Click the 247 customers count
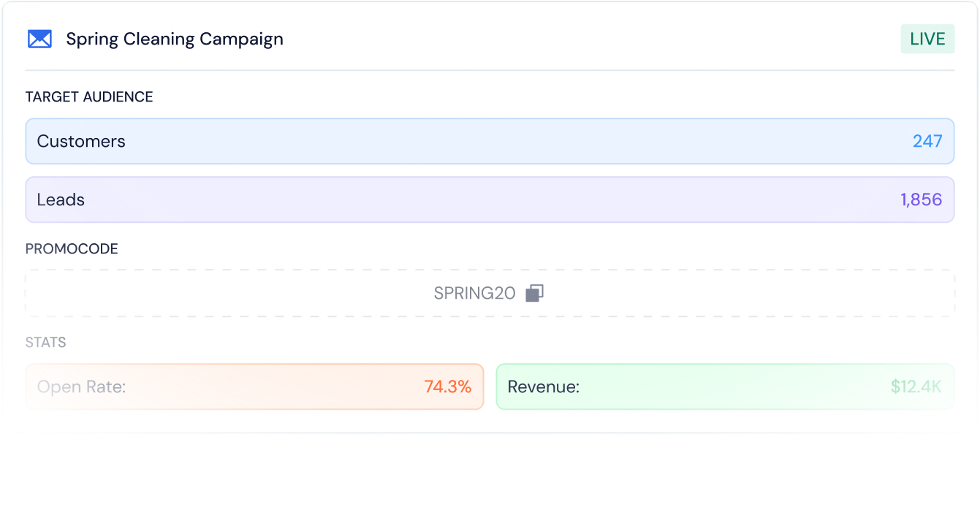The width and height of the screenshot is (980, 507). point(927,141)
